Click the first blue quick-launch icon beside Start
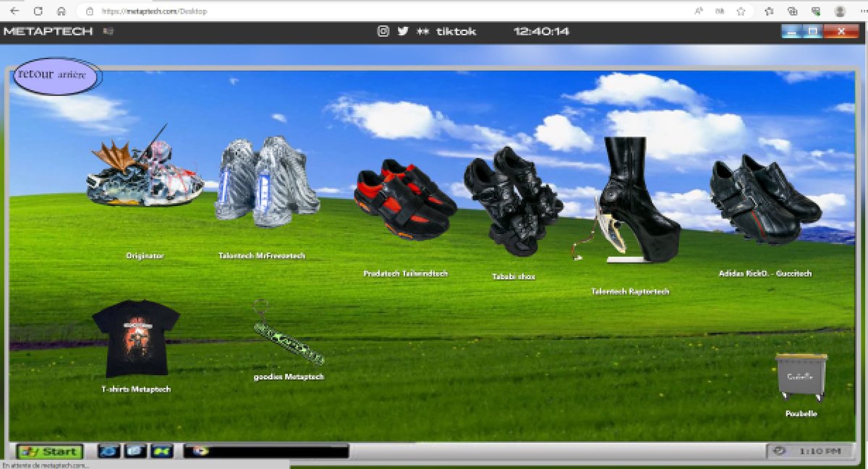The image size is (868, 469). (109, 451)
